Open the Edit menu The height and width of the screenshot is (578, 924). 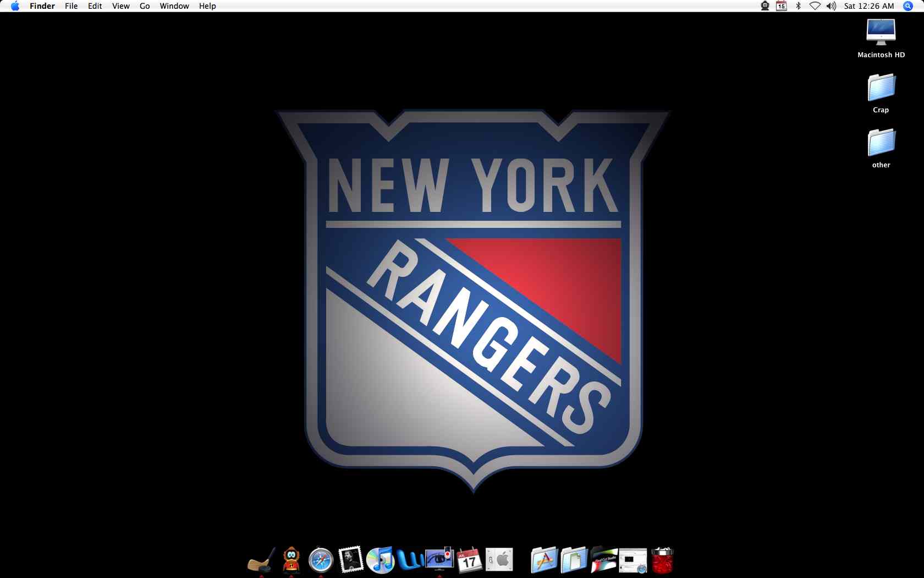95,6
